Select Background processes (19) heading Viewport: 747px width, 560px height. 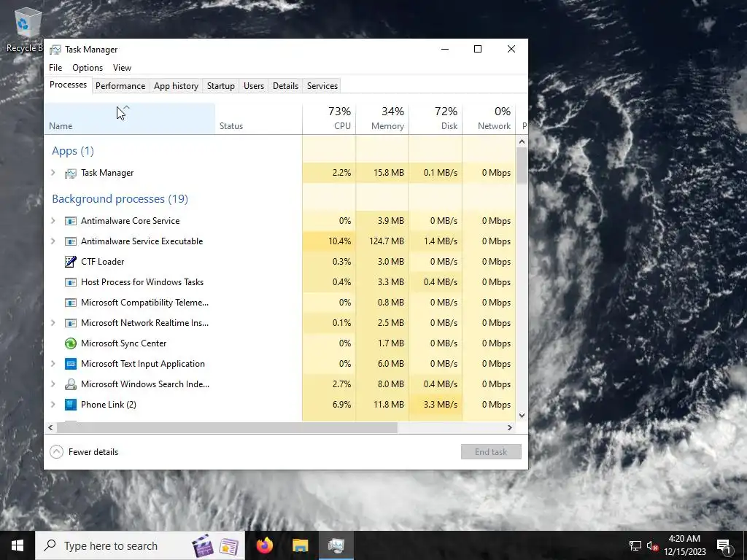tap(120, 199)
